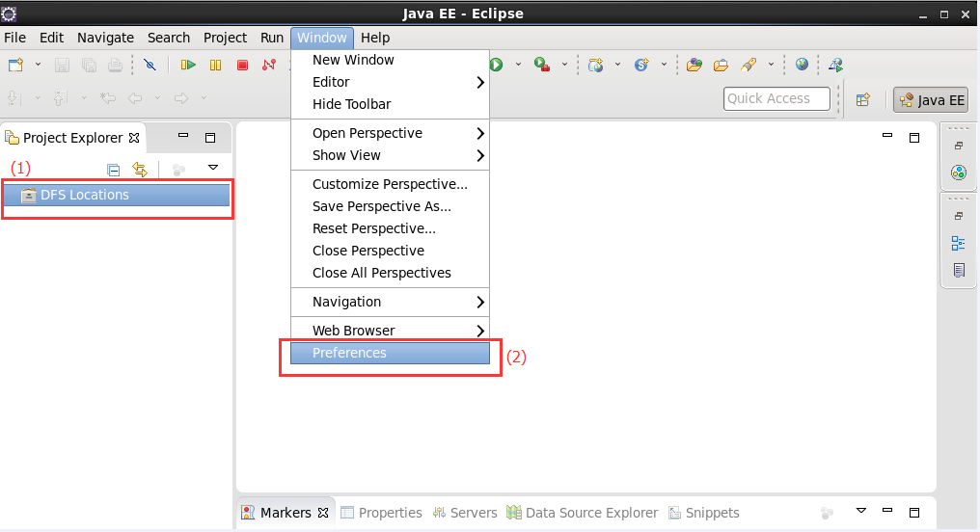Image resolution: width=980 pixels, height=532 pixels.
Task: Expand the Show View submenu
Action: pos(390,155)
